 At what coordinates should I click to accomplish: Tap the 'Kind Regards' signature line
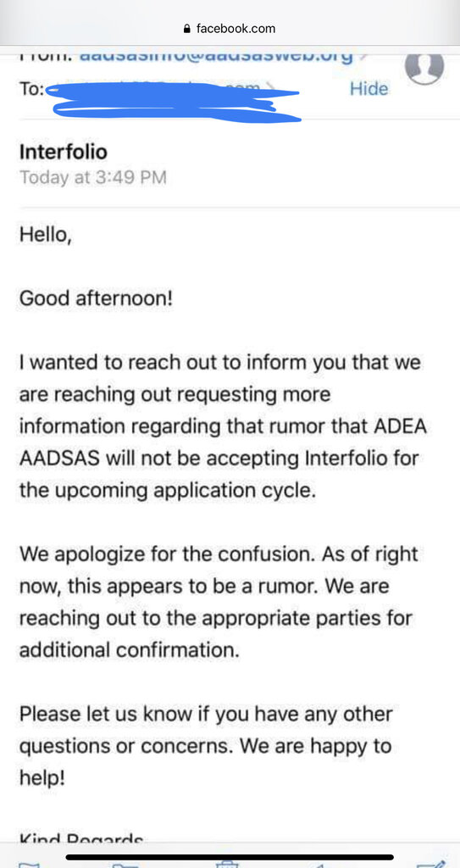point(81,840)
